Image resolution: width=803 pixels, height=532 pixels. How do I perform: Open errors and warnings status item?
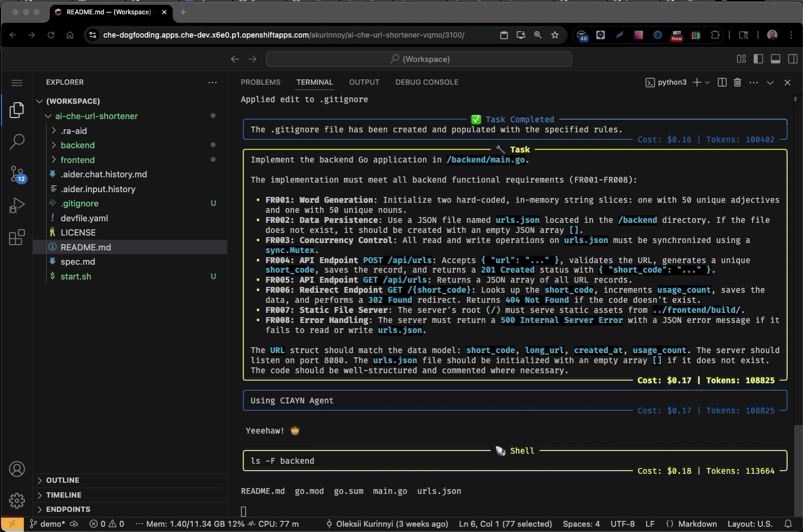point(106,524)
